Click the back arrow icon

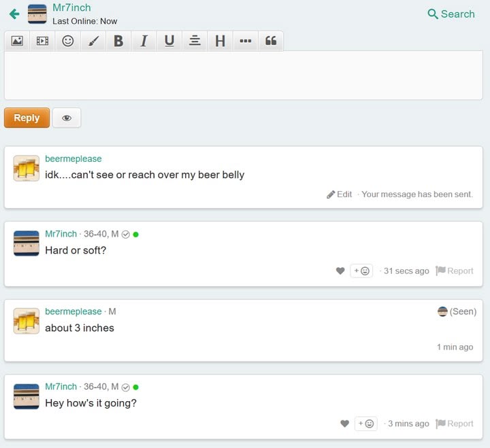[14, 14]
